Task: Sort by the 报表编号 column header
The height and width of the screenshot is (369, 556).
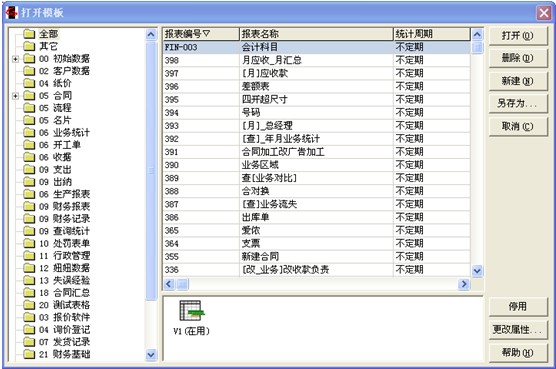Action: (x=201, y=34)
